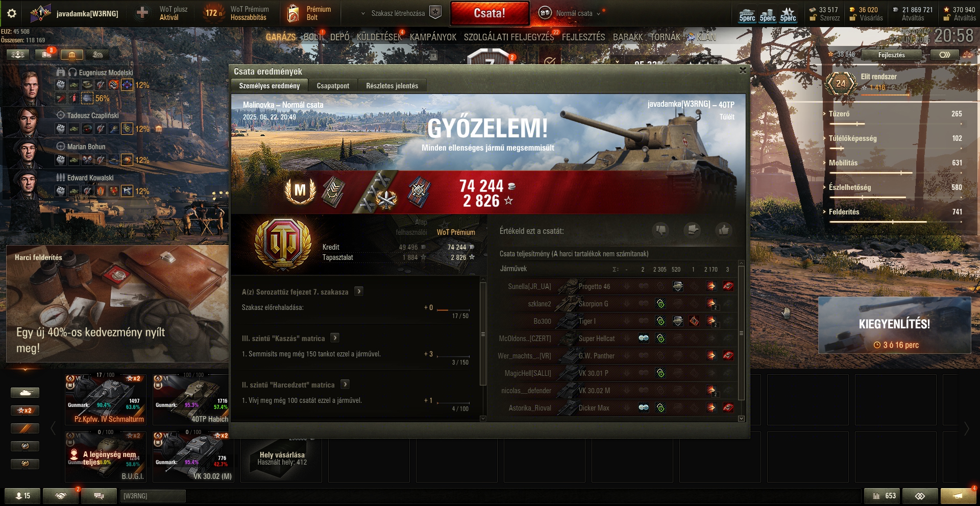
Task: Toggle the tank type carousel filter
Action: (25, 393)
